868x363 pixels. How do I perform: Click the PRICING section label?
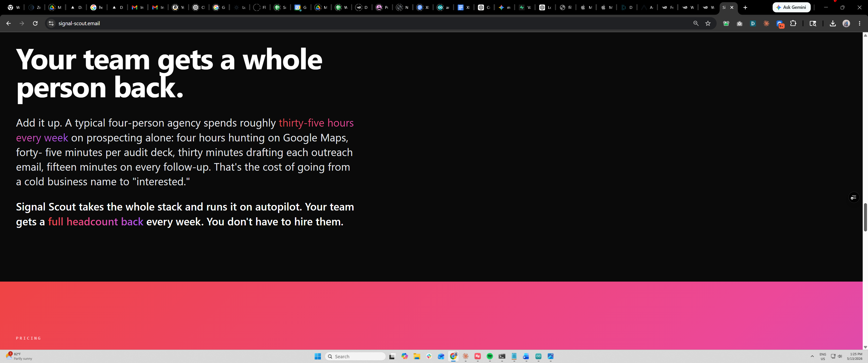point(28,338)
